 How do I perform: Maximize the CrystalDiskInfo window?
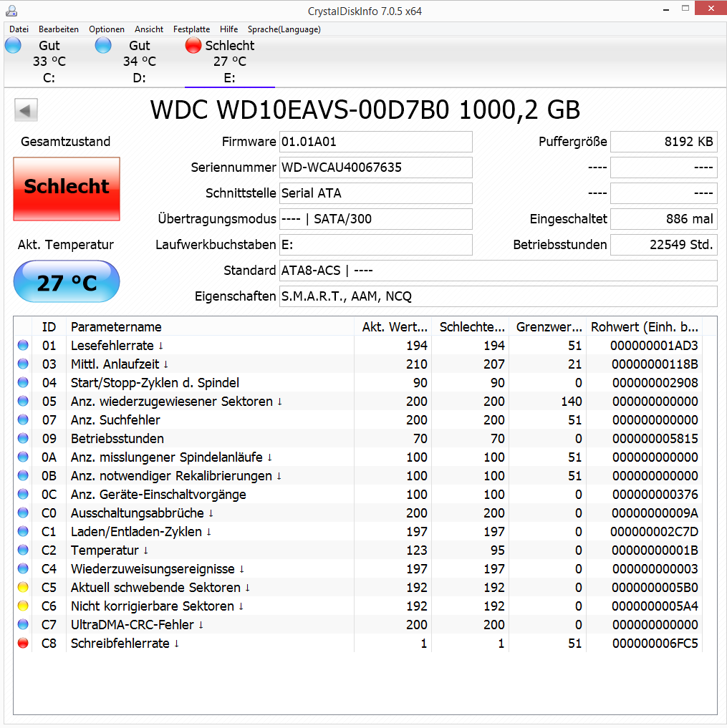[x=685, y=9]
